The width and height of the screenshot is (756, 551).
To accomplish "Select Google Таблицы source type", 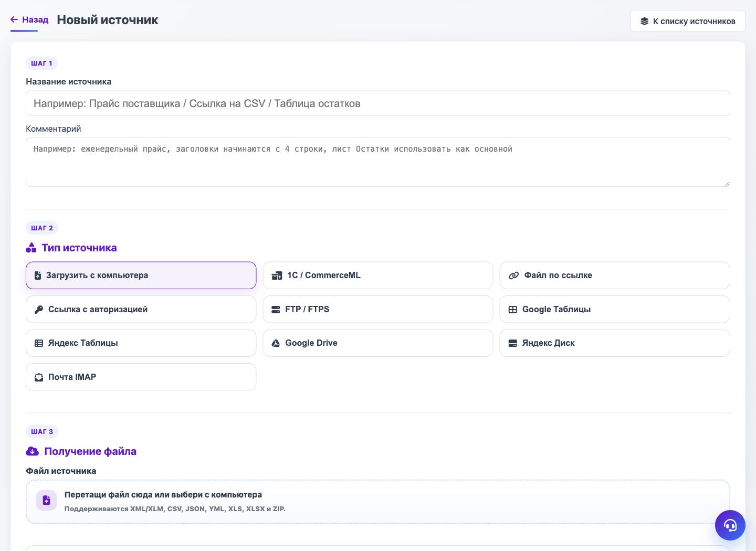I will click(x=614, y=309).
